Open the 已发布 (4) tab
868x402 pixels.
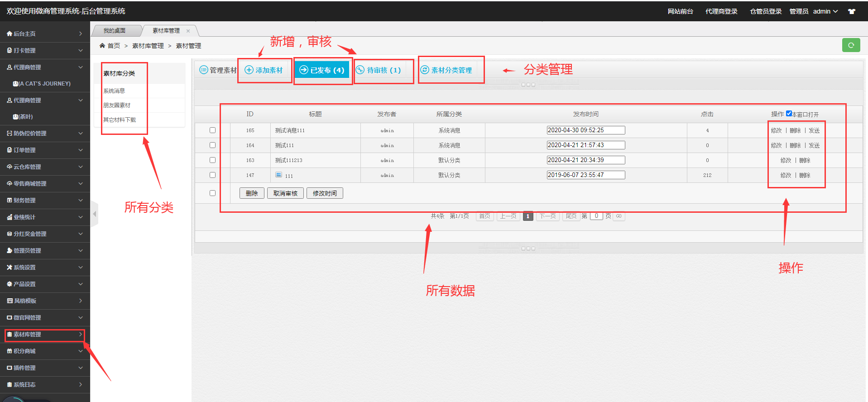(322, 70)
